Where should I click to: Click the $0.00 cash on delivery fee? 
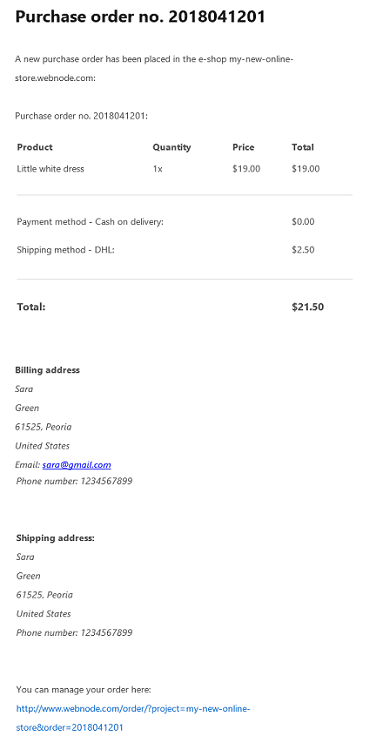click(303, 222)
